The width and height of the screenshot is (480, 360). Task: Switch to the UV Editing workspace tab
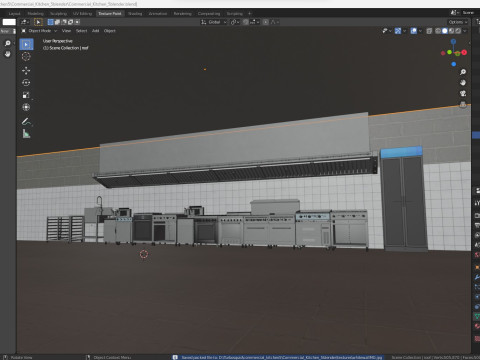(x=82, y=13)
